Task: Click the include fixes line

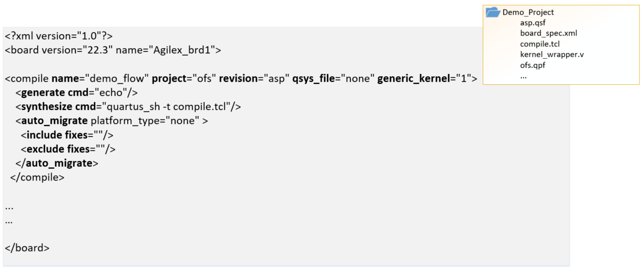Action: (x=67, y=135)
